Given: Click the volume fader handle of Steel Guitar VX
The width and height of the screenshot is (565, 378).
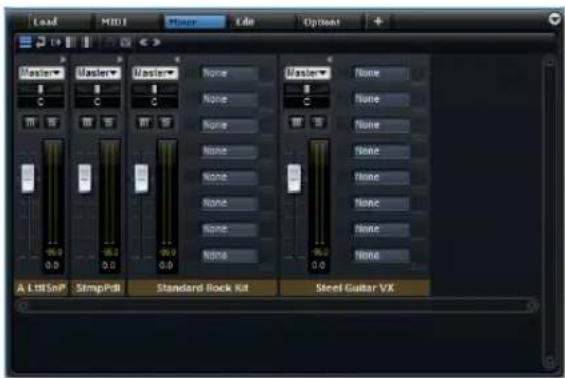Looking at the screenshot, I should point(294,178).
